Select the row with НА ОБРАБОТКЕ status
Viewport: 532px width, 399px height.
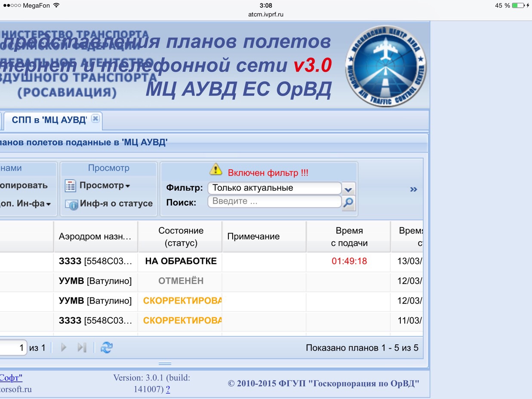point(181,261)
